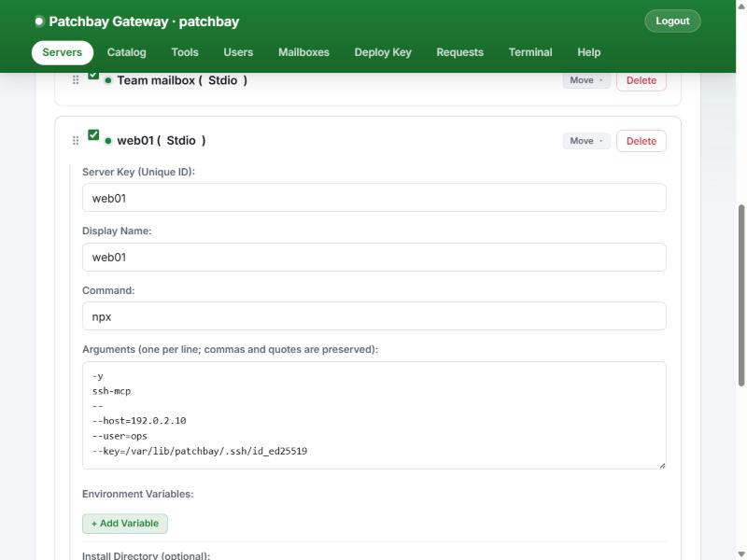The height and width of the screenshot is (560, 747).
Task: Open the Move dropdown for Team mailbox
Action: 586,80
